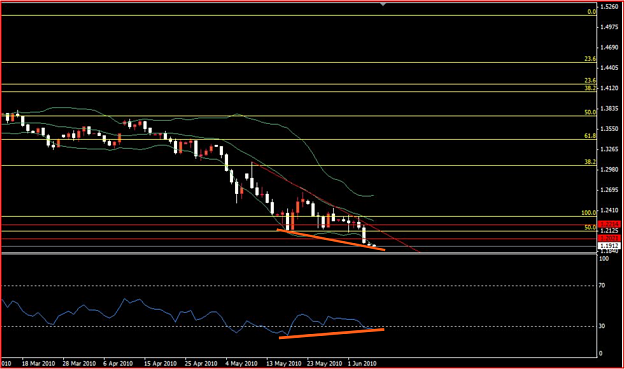
Task: Click the 50.0 Fibonacci label near 1.2125
Action: coord(590,228)
